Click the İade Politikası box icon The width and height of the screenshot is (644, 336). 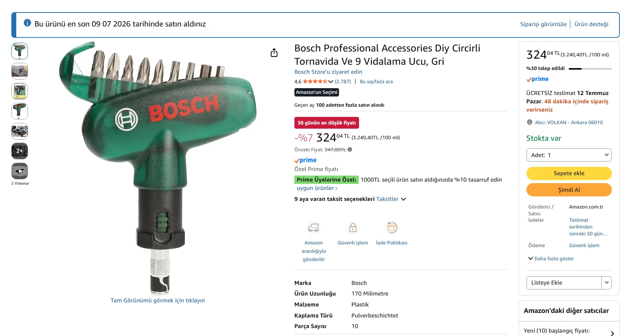(x=392, y=228)
